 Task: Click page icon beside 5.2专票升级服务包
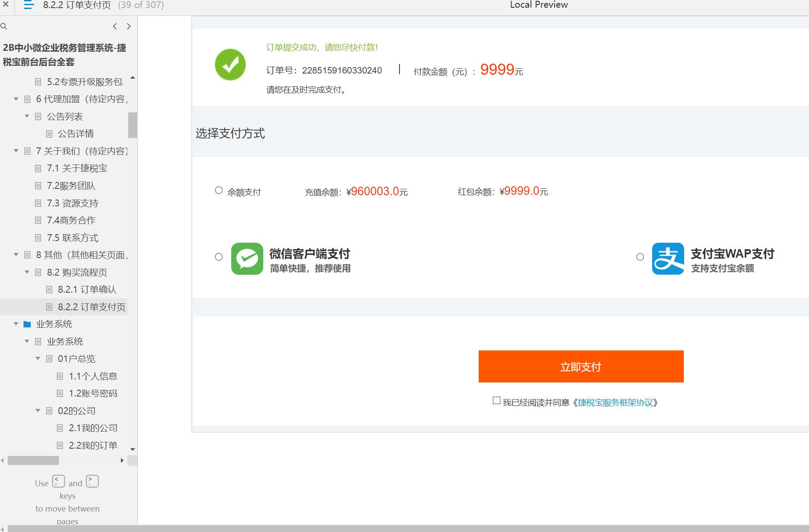38,82
